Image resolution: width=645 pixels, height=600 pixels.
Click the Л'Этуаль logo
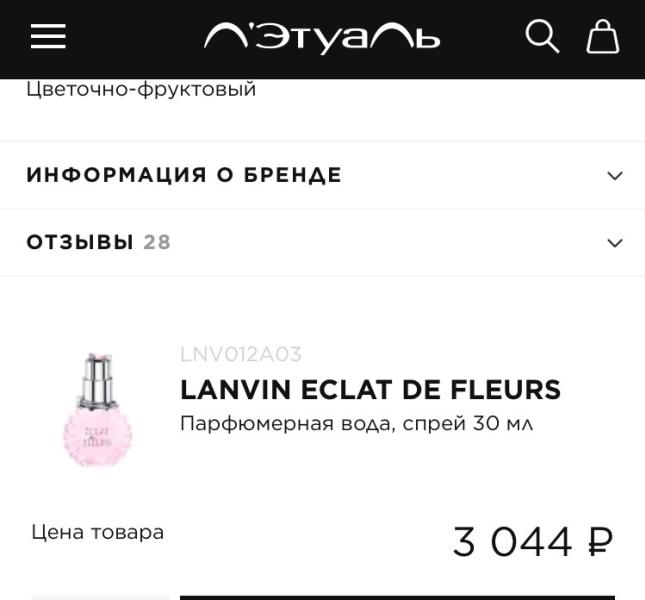click(x=322, y=38)
